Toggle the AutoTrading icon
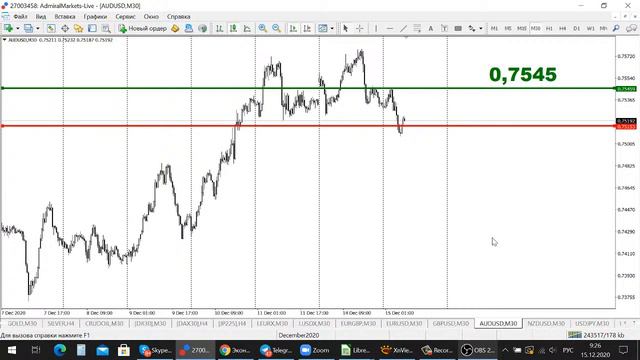This screenshot has height=360, width=640. 202,28
